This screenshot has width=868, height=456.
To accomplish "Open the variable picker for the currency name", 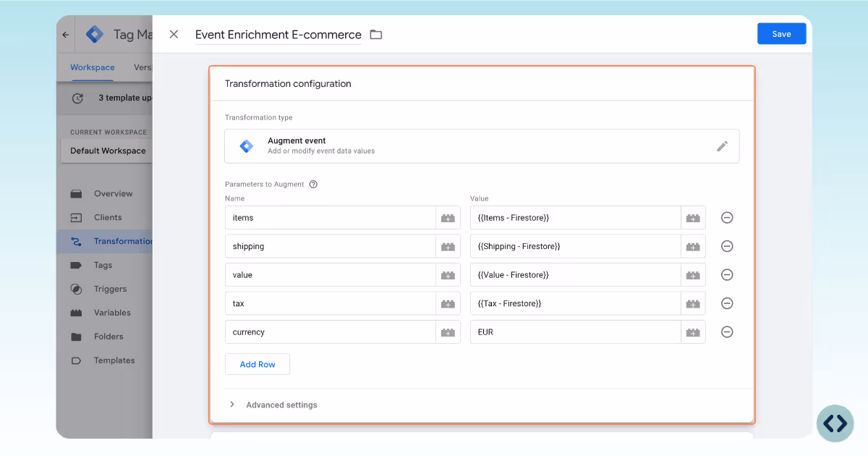I will pyautogui.click(x=448, y=332).
